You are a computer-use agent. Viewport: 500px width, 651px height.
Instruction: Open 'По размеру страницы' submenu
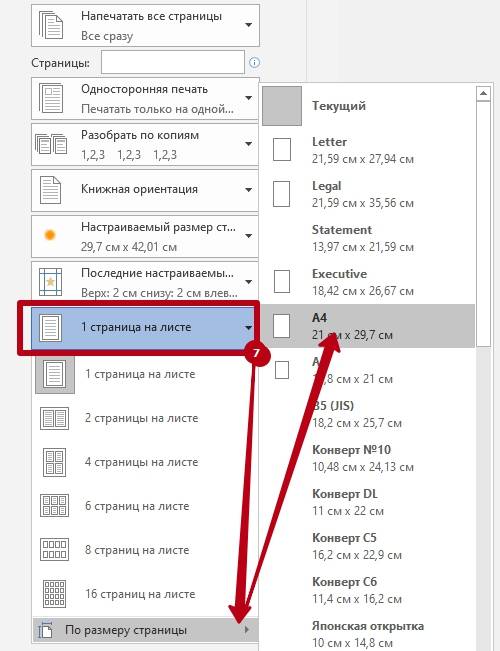click(x=145, y=630)
